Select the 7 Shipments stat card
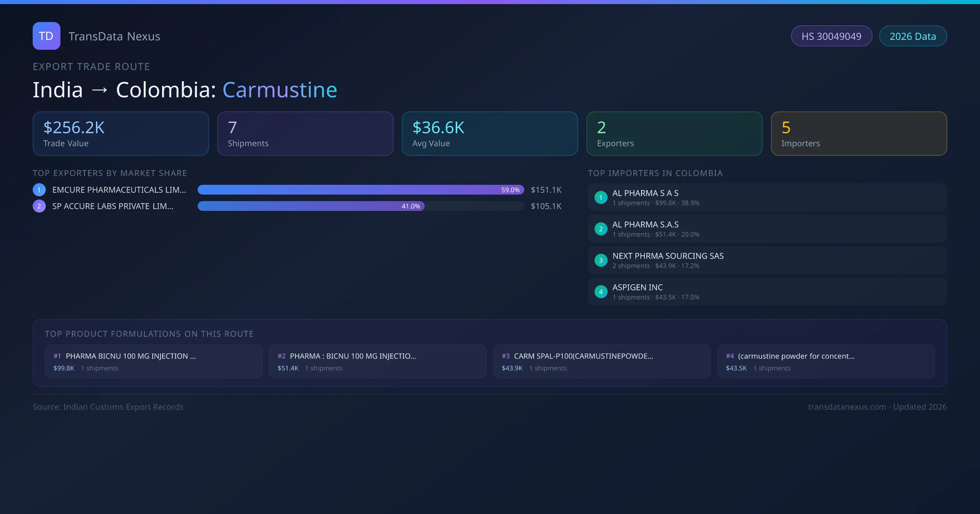Screen dimensions: 980x514 (305, 134)
